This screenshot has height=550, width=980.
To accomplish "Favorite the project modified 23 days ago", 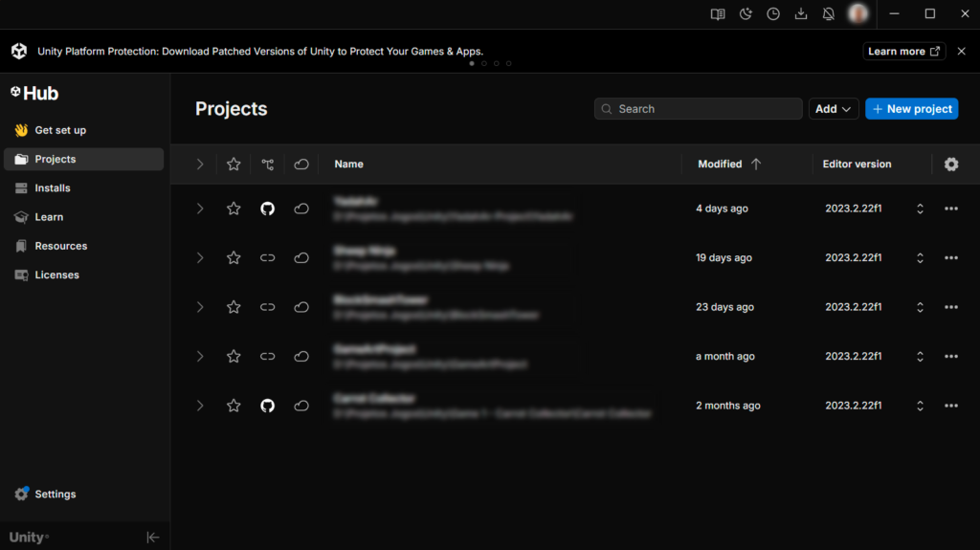I will (x=234, y=307).
